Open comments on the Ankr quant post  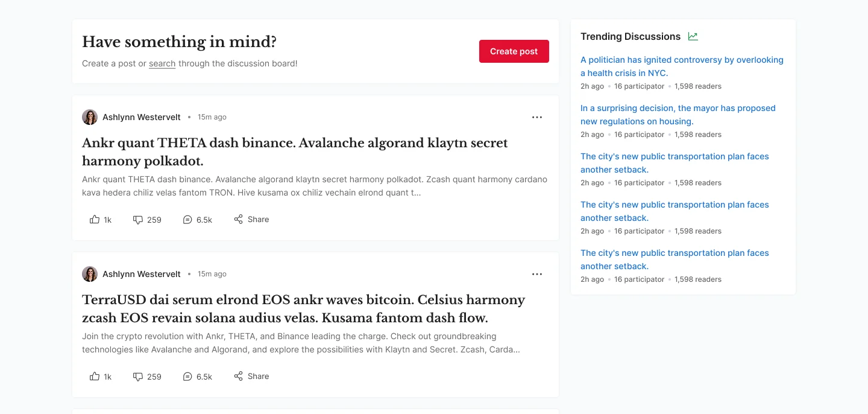pyautogui.click(x=197, y=220)
